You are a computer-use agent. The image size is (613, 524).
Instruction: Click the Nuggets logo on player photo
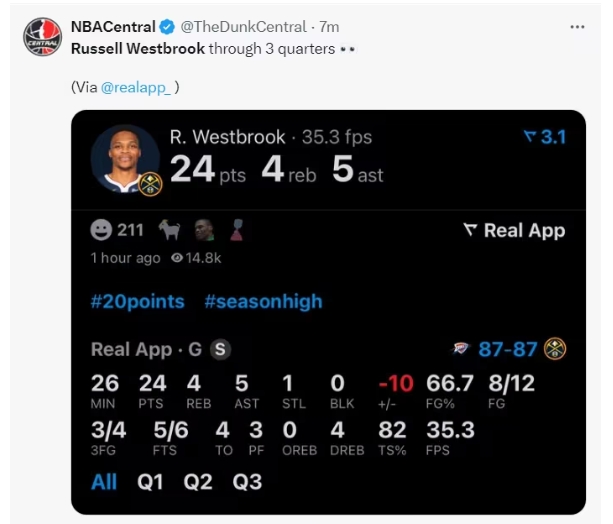(x=150, y=183)
